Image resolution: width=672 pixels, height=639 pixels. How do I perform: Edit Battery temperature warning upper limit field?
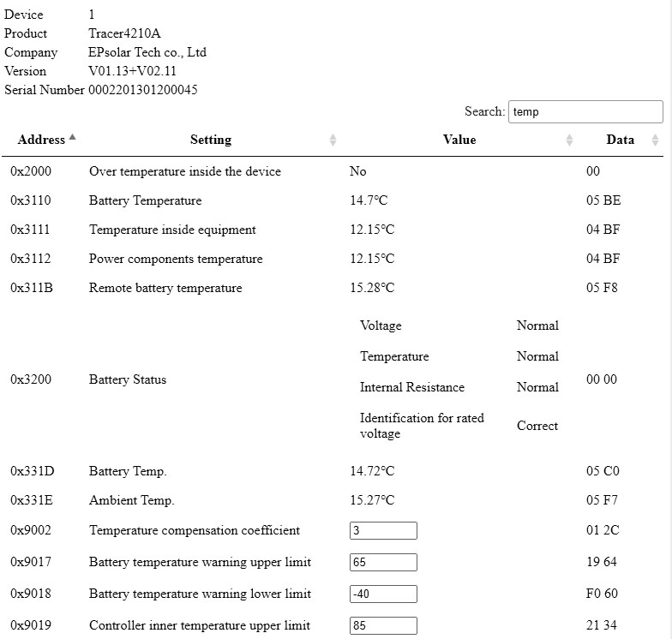click(383, 562)
